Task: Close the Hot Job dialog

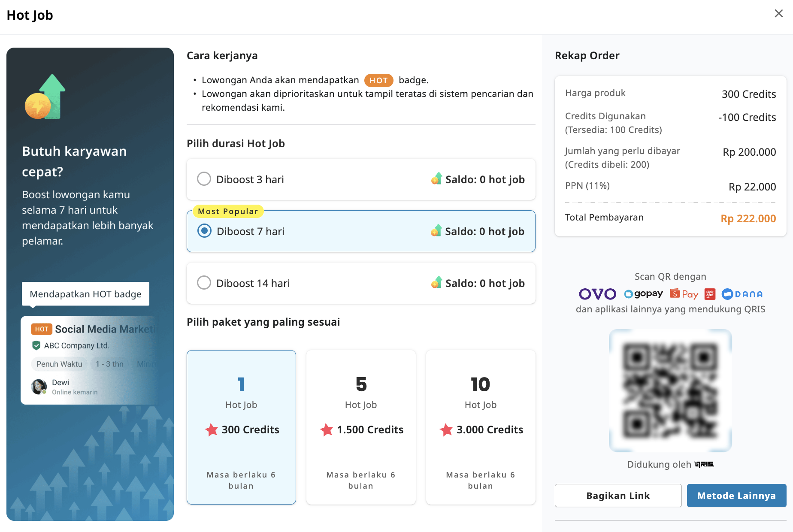Action: pos(778,14)
